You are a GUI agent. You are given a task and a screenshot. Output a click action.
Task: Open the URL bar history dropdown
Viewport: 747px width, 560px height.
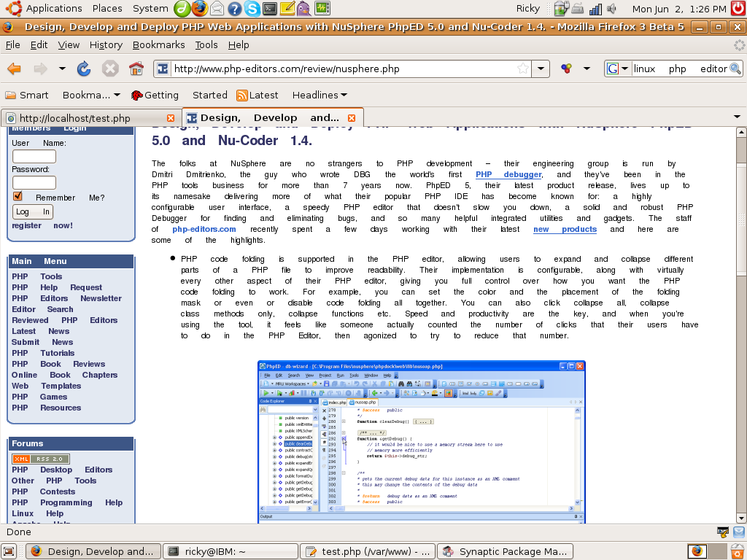pyautogui.click(x=541, y=69)
